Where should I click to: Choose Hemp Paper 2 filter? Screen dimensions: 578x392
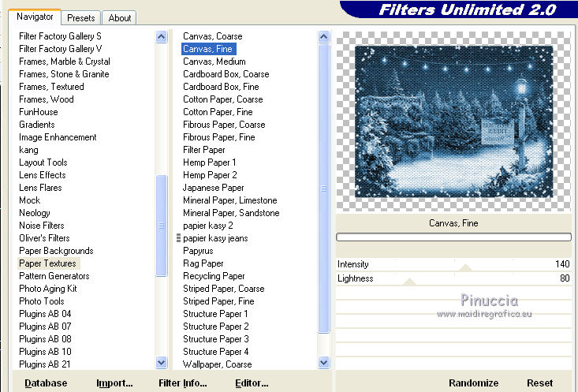[210, 175]
